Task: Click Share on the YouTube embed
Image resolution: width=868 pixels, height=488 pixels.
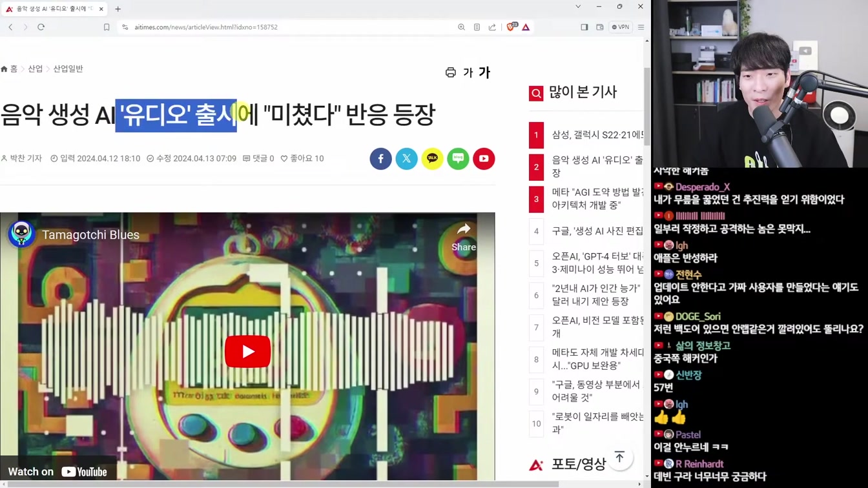Action: 464,237
